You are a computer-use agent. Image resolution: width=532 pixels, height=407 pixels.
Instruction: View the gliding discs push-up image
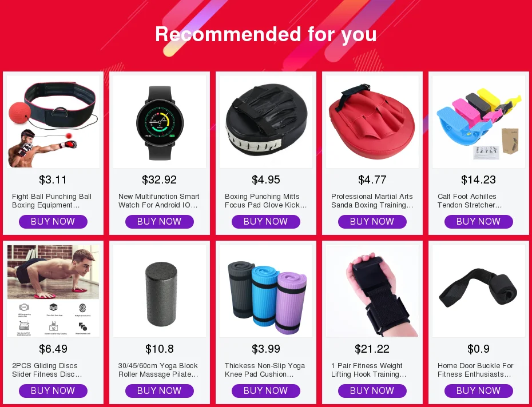point(53,290)
